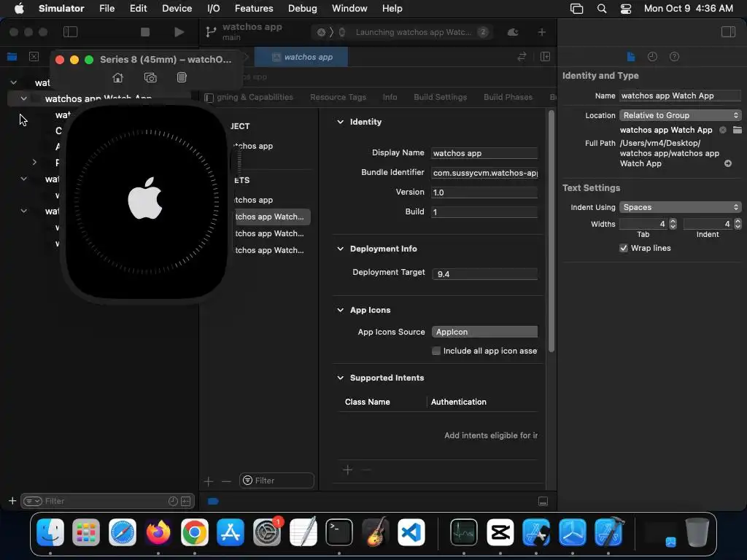Toggle the inspector panel icon at top right
Image resolution: width=747 pixels, height=560 pixels.
click(728, 32)
